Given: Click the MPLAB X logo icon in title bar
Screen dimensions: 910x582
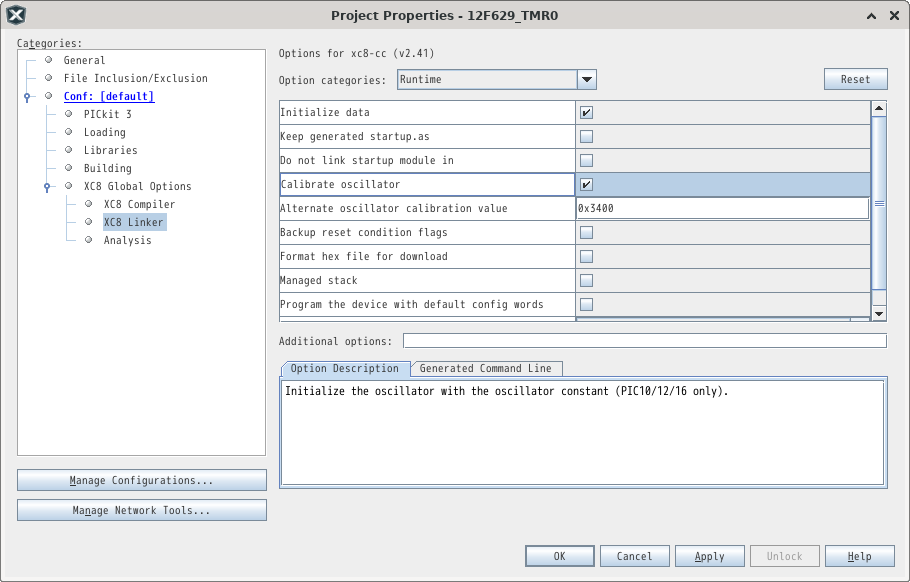Looking at the screenshot, I should click(16, 15).
